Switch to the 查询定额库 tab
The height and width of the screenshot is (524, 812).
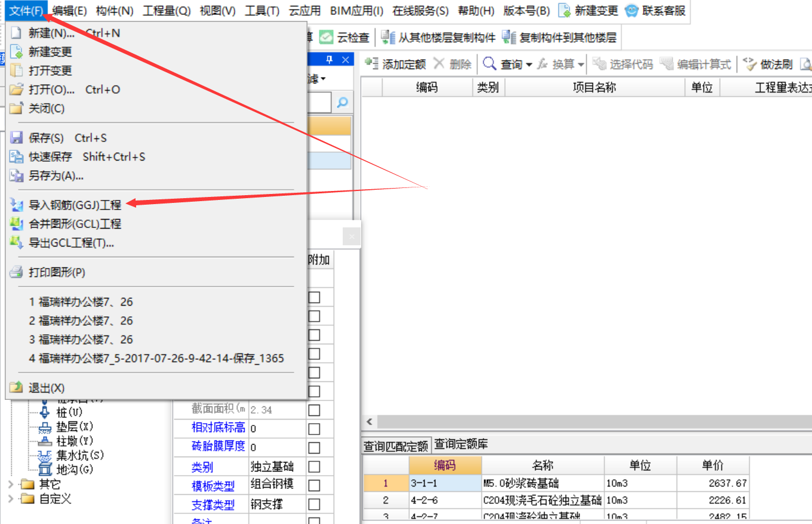point(461,445)
